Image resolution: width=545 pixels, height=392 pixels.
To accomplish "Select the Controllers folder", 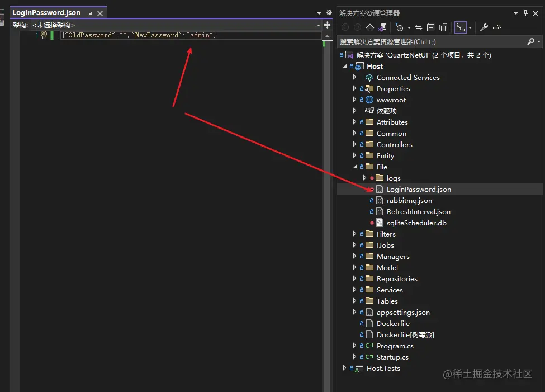I will point(395,144).
